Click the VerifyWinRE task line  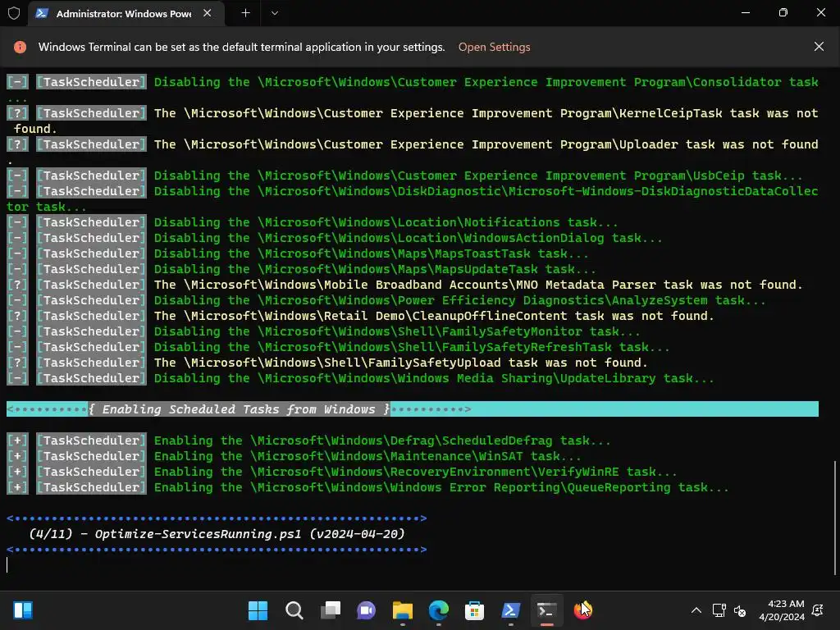[x=342, y=472]
